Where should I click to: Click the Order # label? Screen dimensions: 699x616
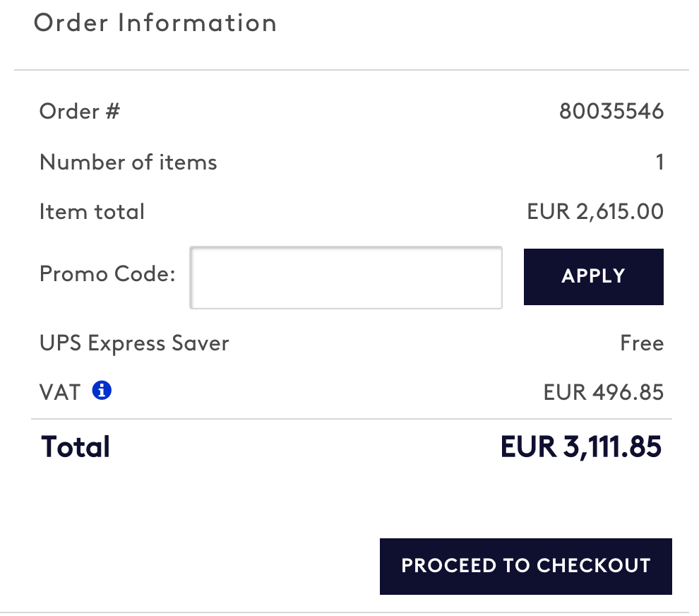pyautogui.click(x=80, y=112)
